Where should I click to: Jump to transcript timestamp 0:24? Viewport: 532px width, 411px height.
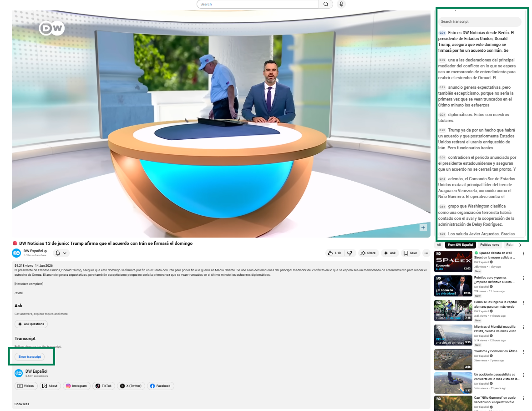[442, 115]
